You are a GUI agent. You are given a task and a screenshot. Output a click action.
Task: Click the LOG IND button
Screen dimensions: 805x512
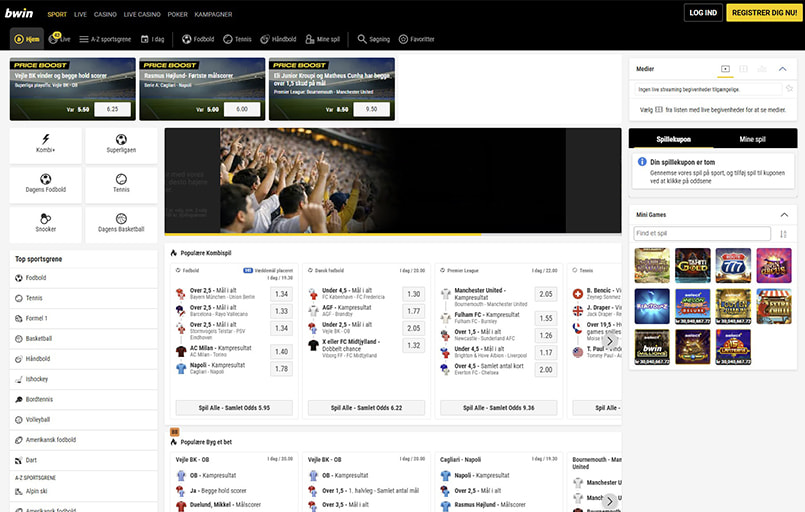703,13
